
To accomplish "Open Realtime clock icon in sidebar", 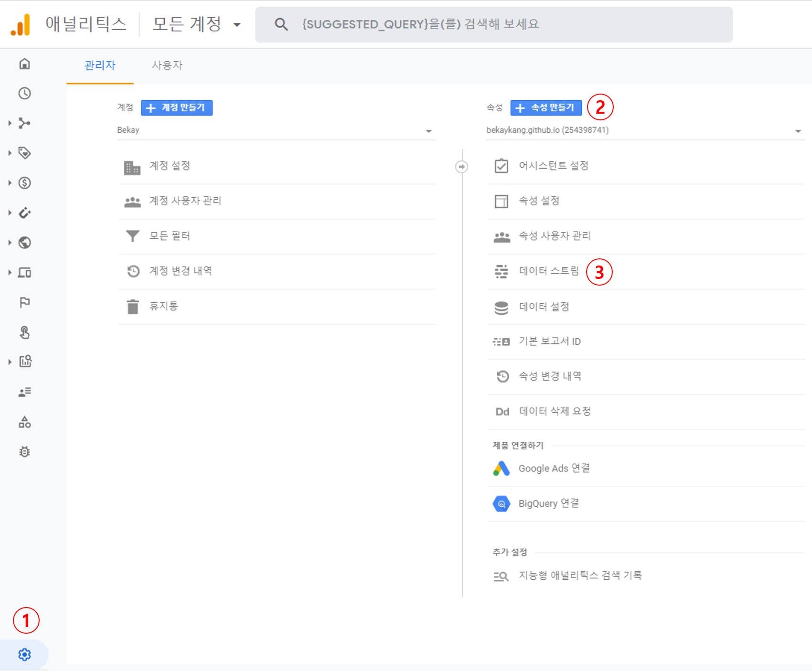I will click(x=24, y=93).
